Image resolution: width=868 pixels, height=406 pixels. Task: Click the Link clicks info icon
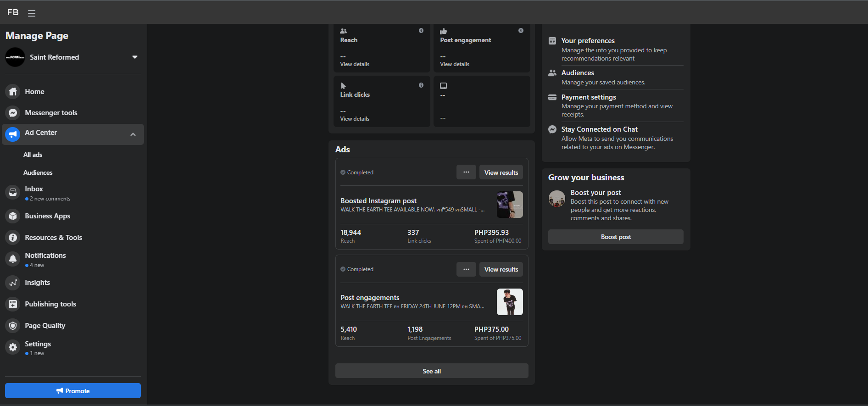click(x=421, y=85)
